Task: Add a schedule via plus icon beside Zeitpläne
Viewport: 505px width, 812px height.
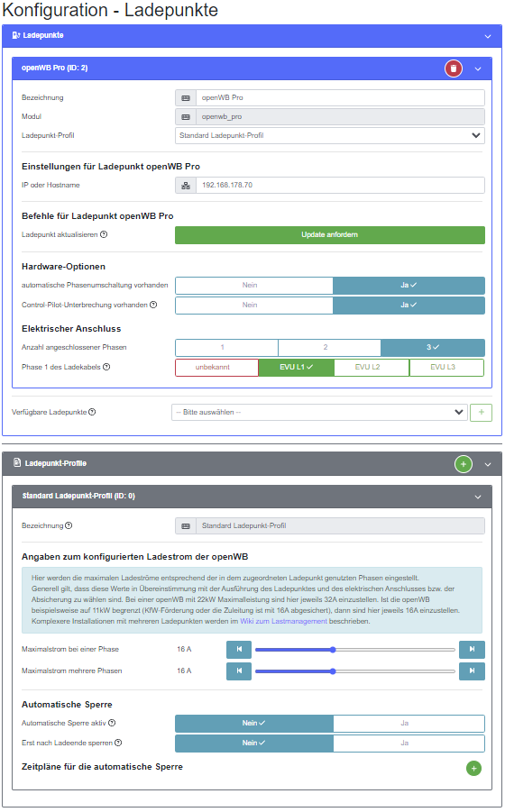Action: [x=473, y=768]
